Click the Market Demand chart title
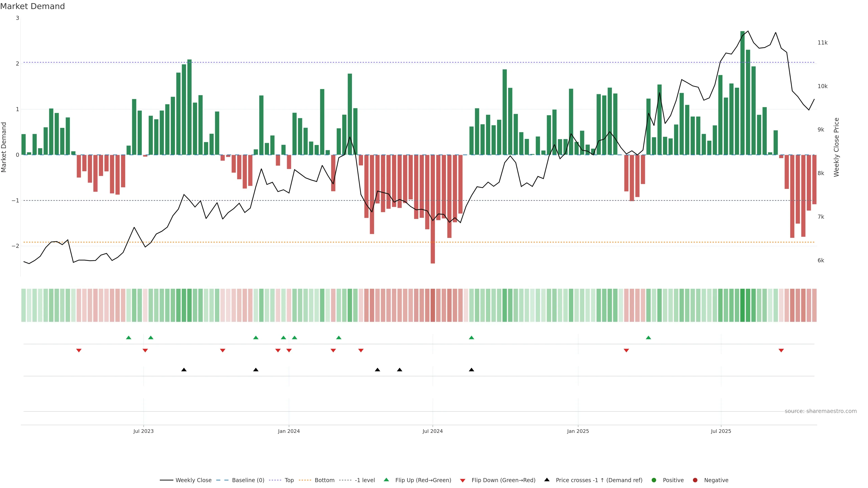Image resolution: width=868 pixels, height=488 pixels. [32, 6]
